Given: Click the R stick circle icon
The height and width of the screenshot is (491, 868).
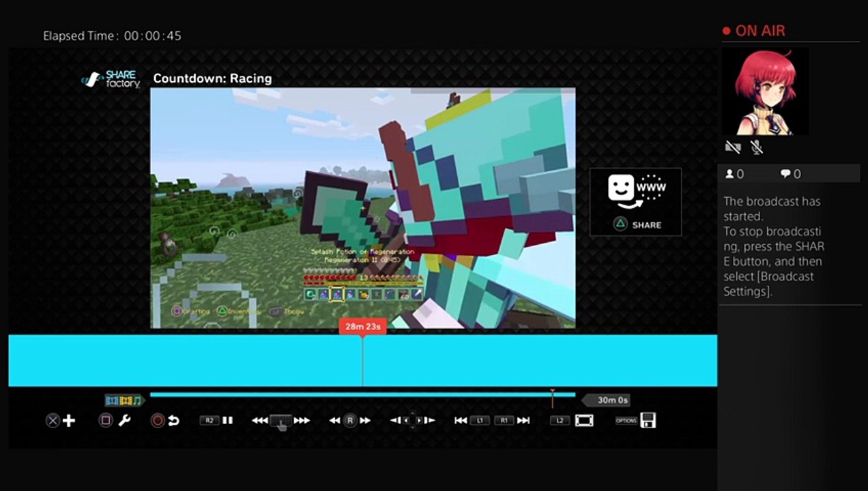Looking at the screenshot, I should (x=349, y=421).
